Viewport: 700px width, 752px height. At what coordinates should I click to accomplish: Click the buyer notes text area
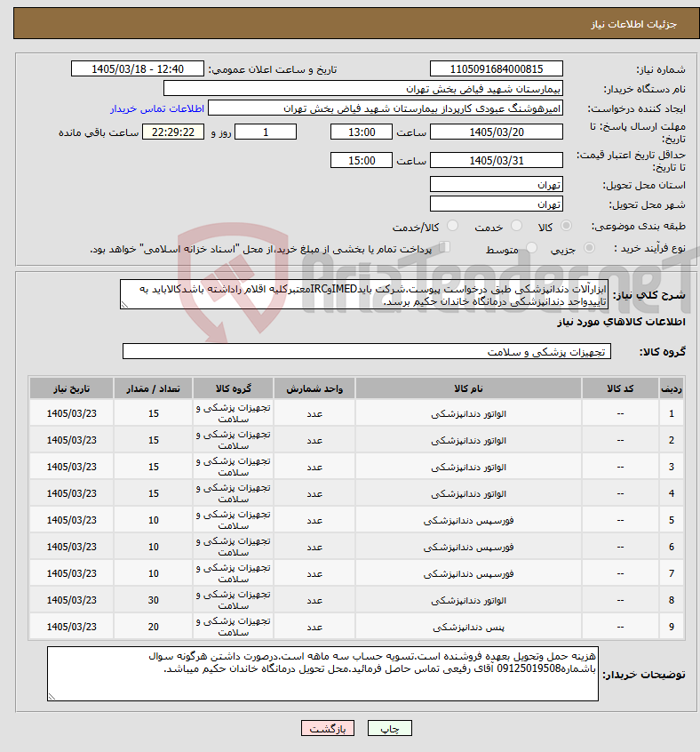tap(323, 674)
